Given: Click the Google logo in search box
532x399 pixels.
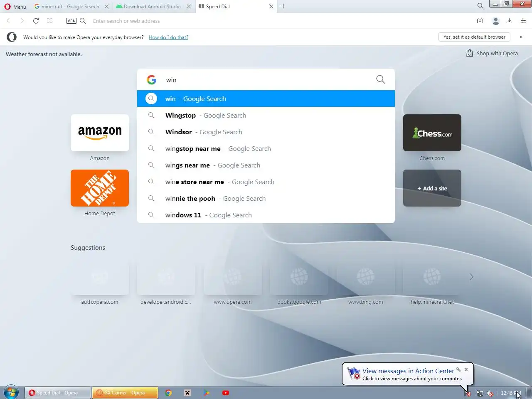Looking at the screenshot, I should click(x=152, y=80).
